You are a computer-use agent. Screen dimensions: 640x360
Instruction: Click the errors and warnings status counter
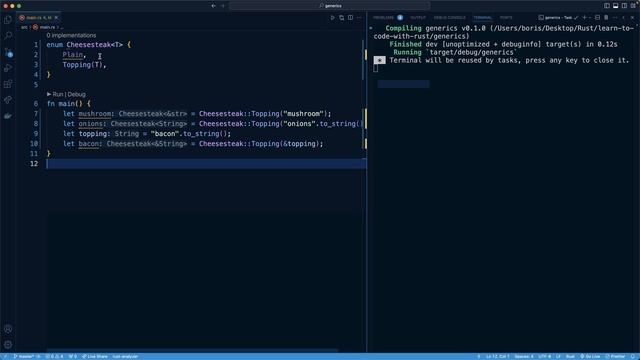pyautogui.click(x=54, y=356)
